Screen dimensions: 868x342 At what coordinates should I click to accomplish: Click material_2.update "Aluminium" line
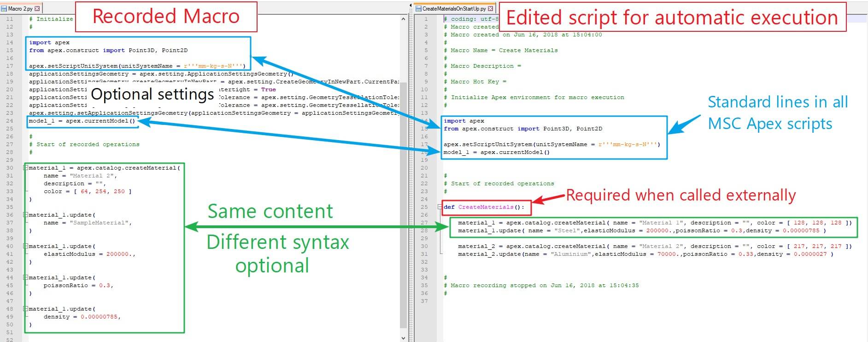point(645,254)
